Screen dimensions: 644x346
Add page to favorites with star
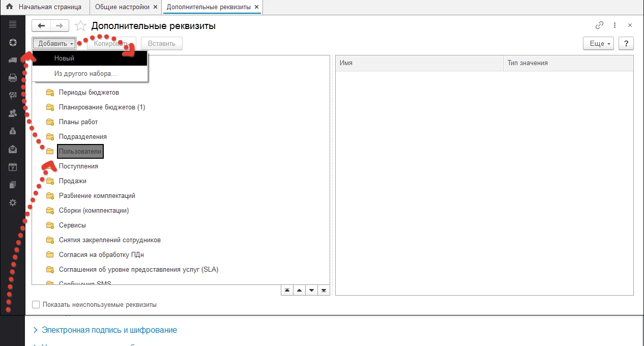[80, 26]
